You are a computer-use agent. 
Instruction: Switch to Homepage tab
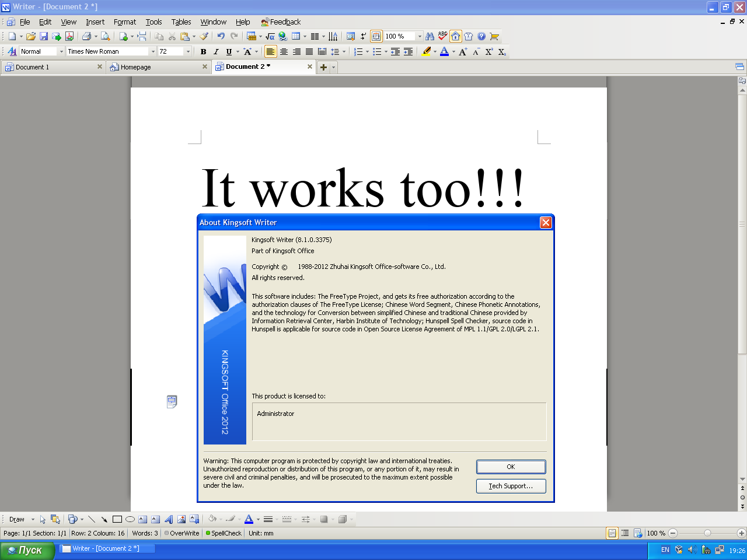[x=158, y=67]
